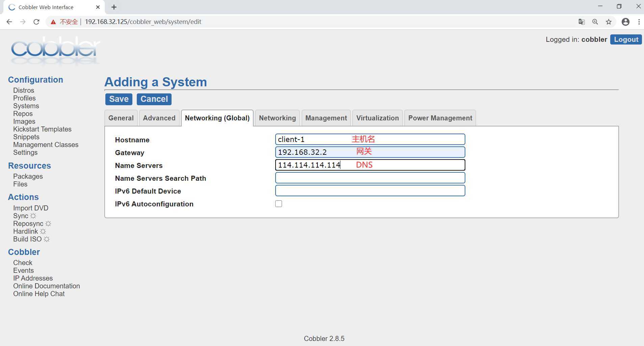
Task: Open the Check link under Cobbler
Action: click(23, 263)
